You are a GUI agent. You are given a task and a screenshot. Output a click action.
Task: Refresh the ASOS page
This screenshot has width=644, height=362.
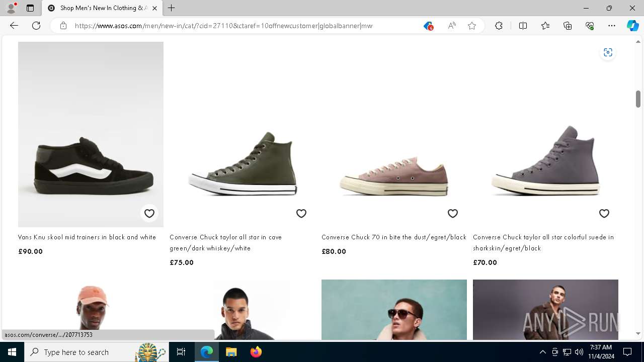tap(36, 26)
